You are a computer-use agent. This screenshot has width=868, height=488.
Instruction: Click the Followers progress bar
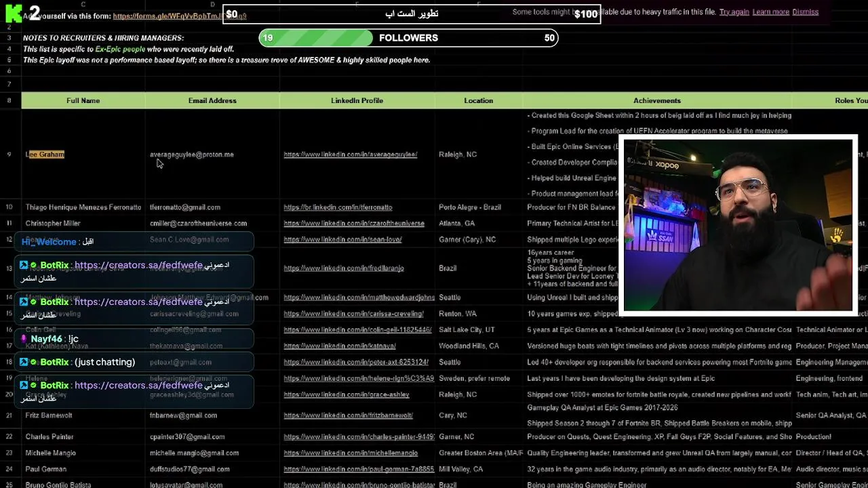click(408, 38)
